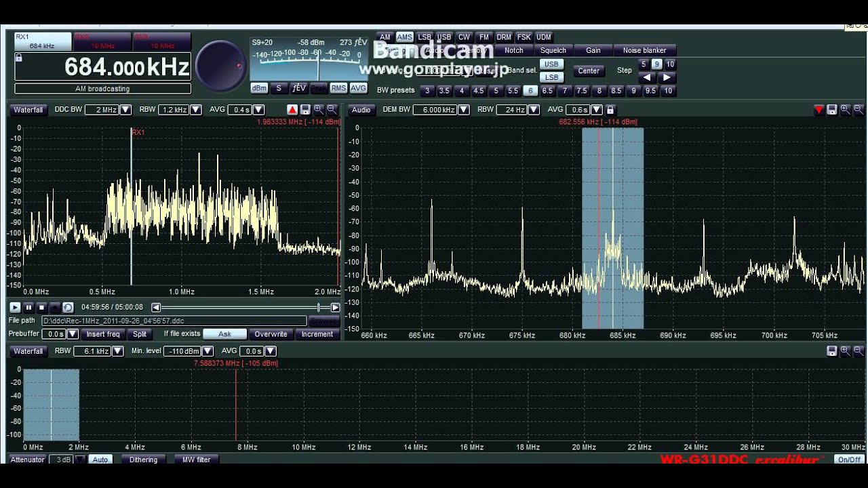Open the Min. level dropdown
The image size is (868, 488).
(x=208, y=351)
